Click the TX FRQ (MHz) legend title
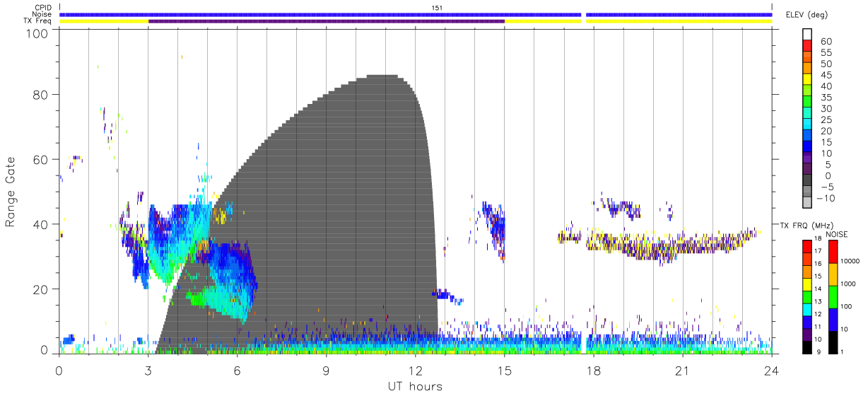868x401 pixels. pos(806,225)
